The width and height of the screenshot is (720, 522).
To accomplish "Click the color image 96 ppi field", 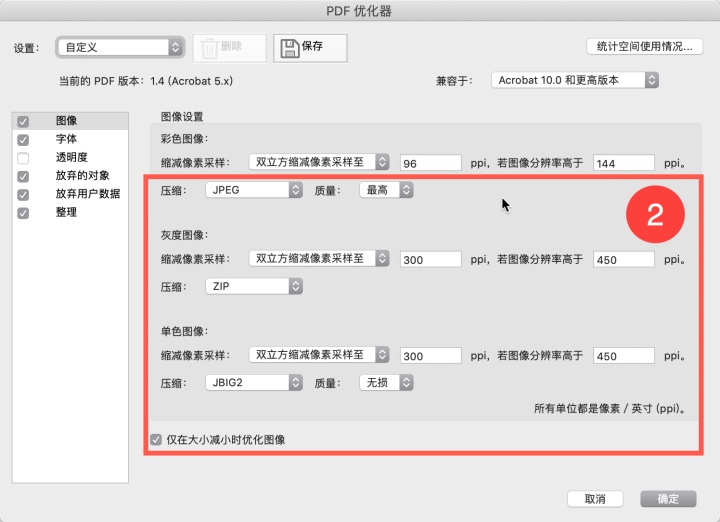I will [431, 163].
